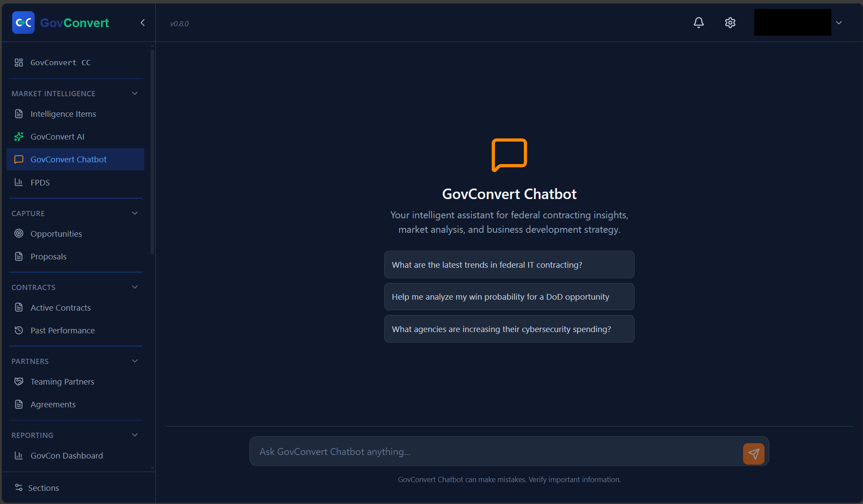The image size is (863, 504).
Task: Click the GovConvert logo icon
Action: click(x=23, y=23)
